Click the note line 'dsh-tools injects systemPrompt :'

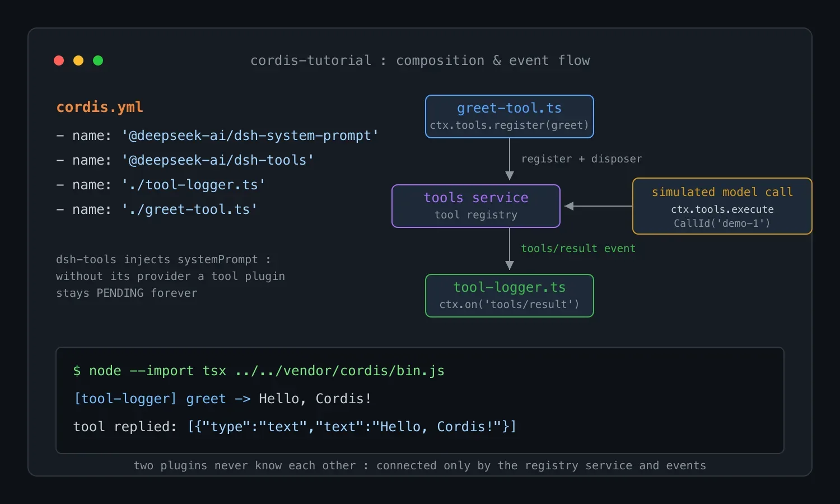(x=164, y=259)
